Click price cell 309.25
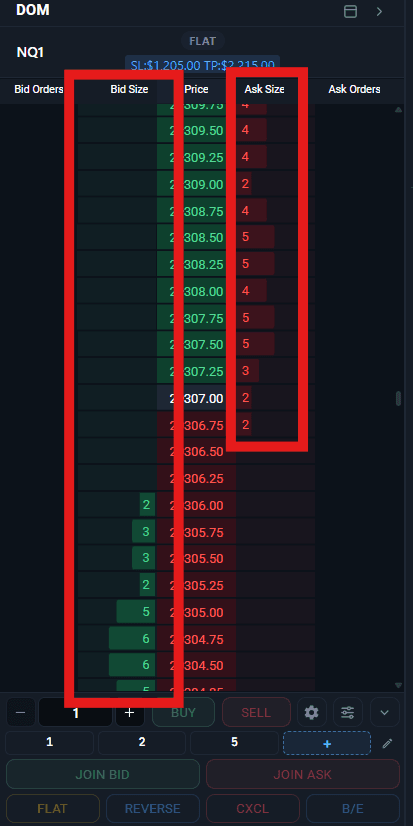 point(196,158)
